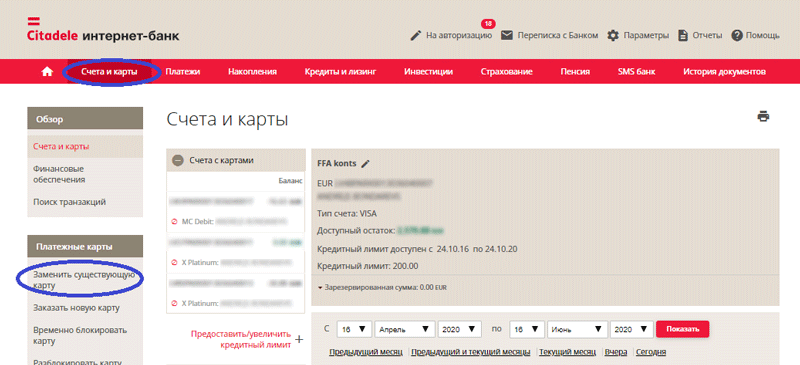Select Вчера period link
Screen dimensions: 800x365
point(616,352)
